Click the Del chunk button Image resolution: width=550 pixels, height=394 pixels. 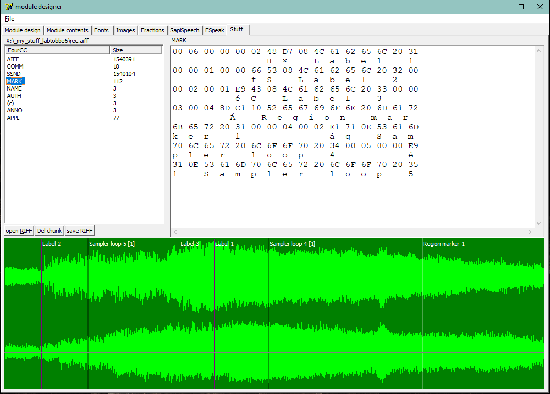click(x=49, y=231)
